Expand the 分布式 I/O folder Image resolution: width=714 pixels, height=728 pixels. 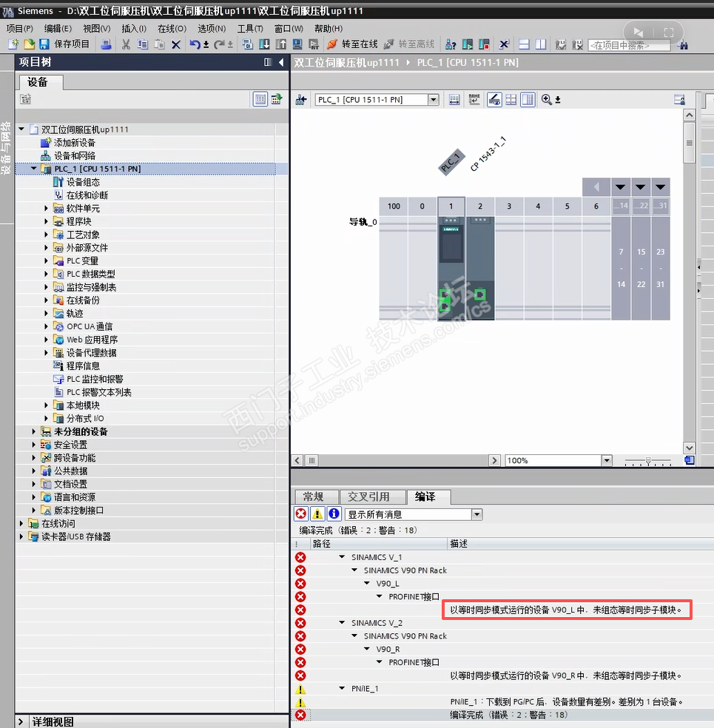(x=46, y=418)
